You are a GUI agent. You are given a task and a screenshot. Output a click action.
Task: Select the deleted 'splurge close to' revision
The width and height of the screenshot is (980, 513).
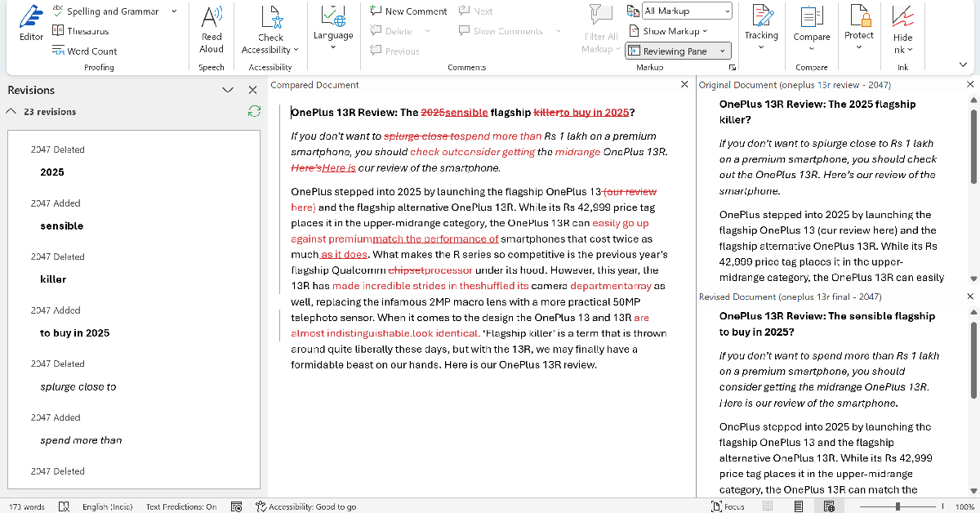pos(78,387)
